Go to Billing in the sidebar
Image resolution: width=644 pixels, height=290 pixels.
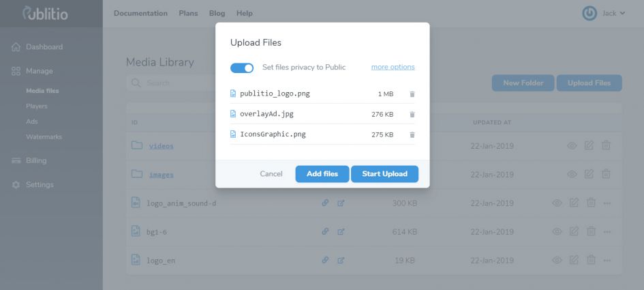coord(35,160)
